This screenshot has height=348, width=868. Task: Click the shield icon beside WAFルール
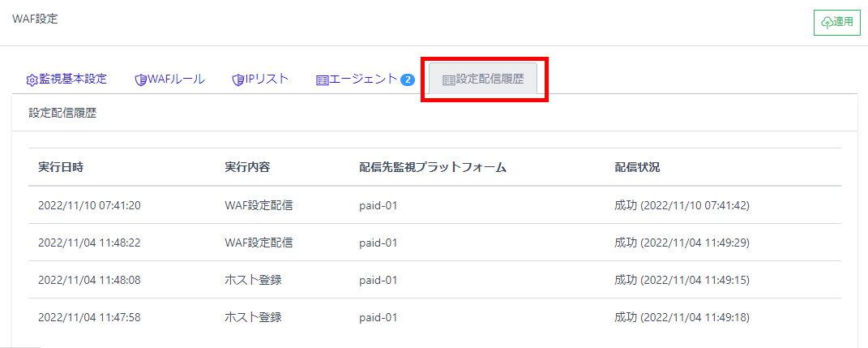(x=140, y=79)
